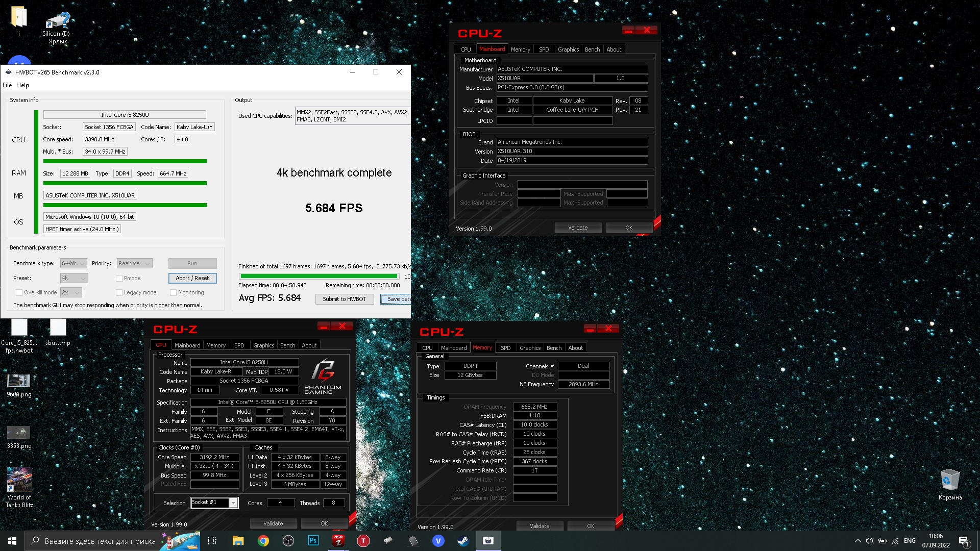Click OK in Memory CPU-Z window
Screen dimensions: 980x551
[591, 526]
